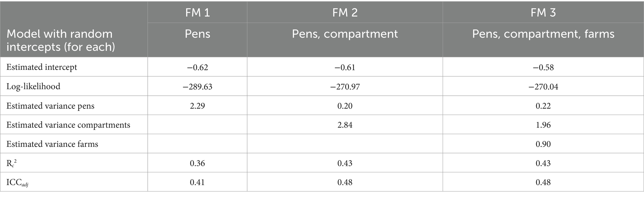
Task: Select the −0.58 intercept value for FM 3
Action: point(543,67)
